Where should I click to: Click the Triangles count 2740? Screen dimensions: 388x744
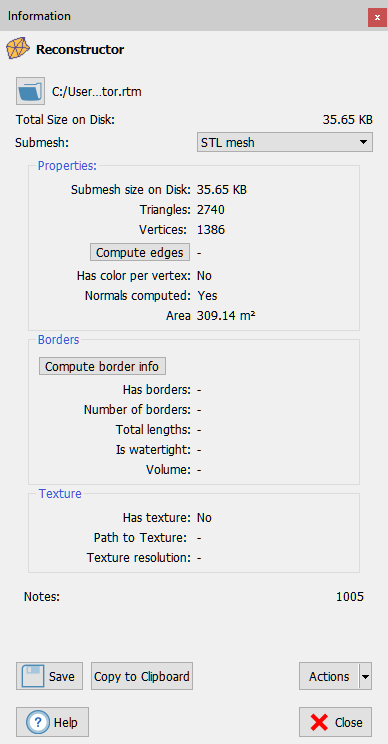tap(211, 210)
